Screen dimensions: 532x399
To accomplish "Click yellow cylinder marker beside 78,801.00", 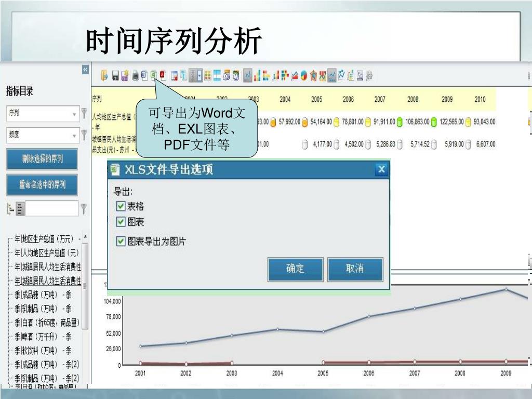I will 336,122.
